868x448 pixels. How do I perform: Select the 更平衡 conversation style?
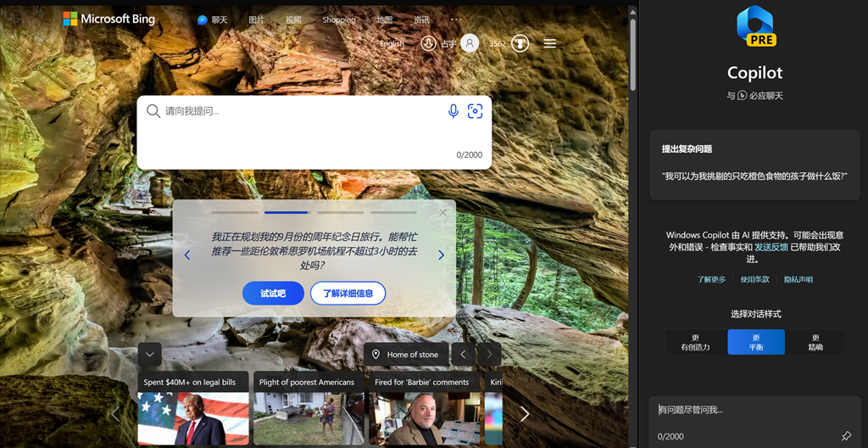click(x=756, y=342)
